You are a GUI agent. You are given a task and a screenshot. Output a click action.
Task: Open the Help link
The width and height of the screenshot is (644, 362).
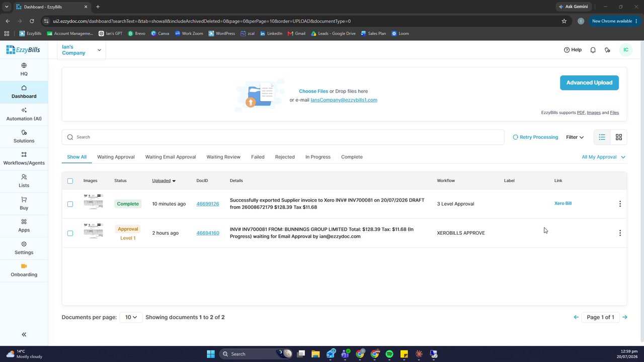tap(573, 50)
